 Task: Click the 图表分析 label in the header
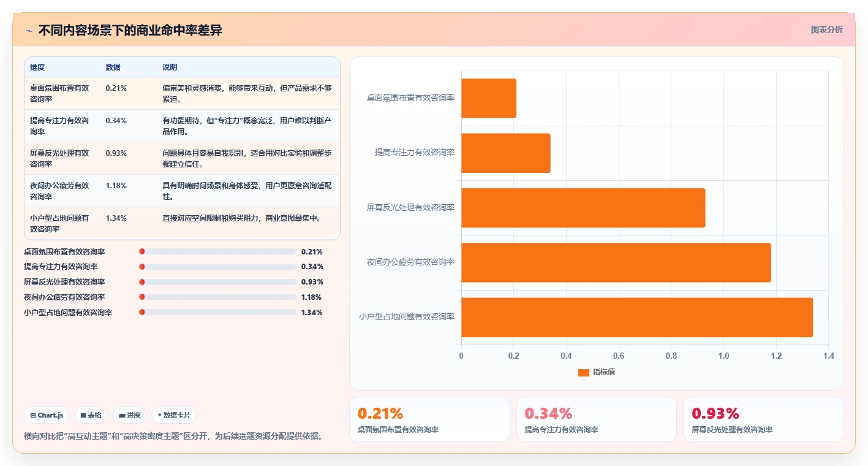[826, 29]
